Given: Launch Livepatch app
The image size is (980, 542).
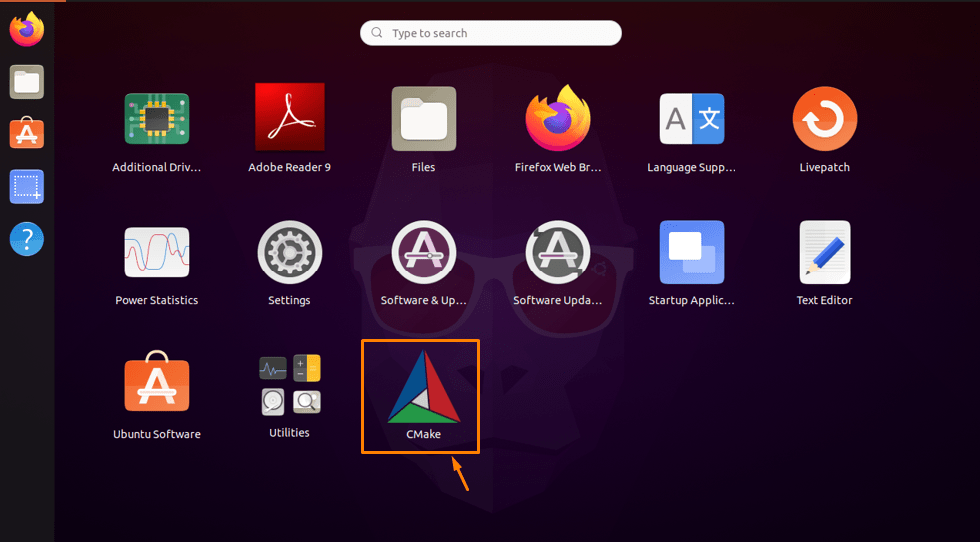Looking at the screenshot, I should pos(825,119).
